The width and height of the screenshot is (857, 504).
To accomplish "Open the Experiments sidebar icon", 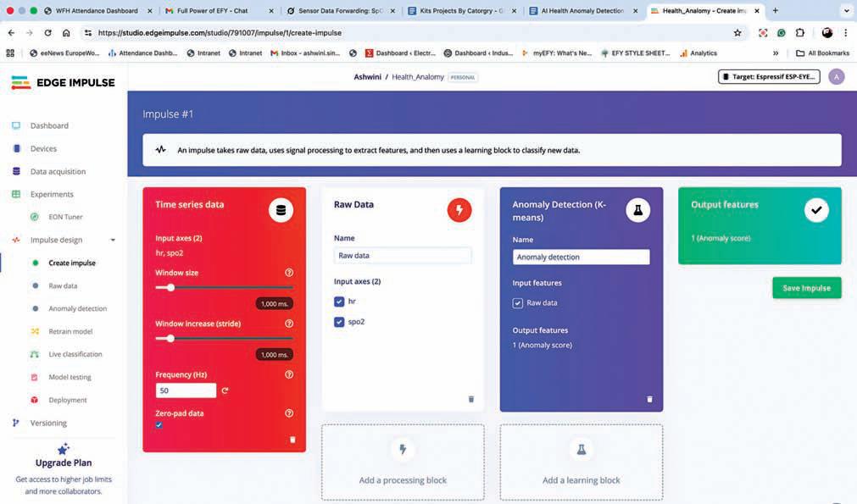I will (16, 194).
